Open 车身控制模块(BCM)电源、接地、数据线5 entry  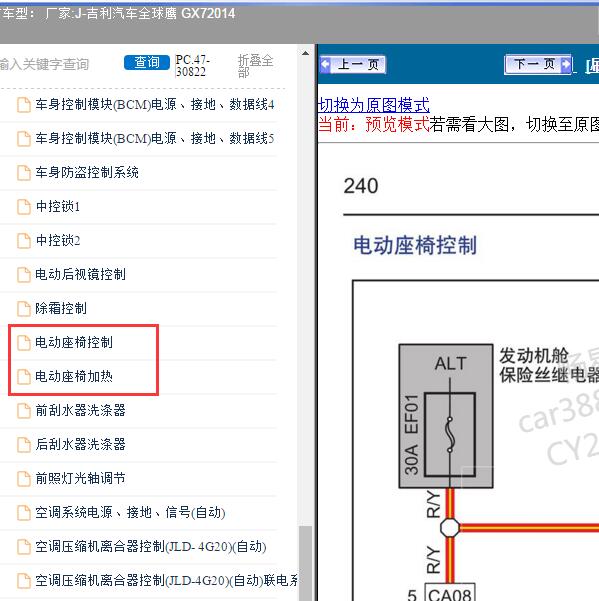(155, 138)
